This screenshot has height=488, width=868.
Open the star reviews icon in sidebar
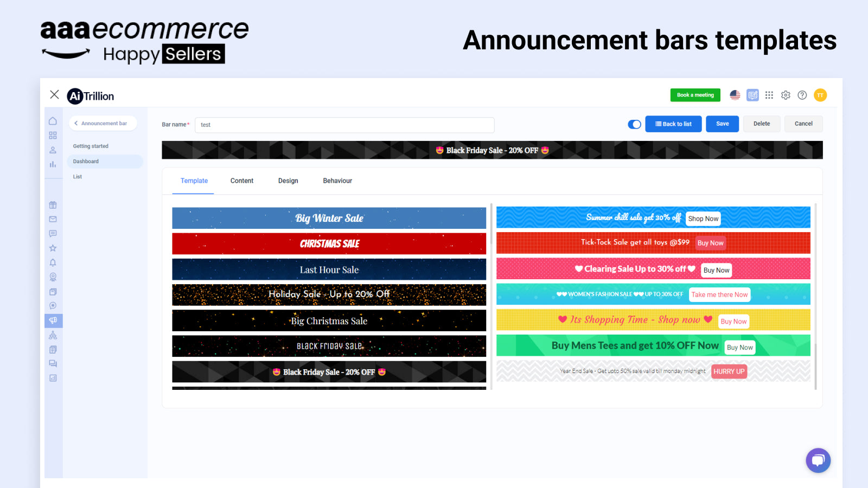pos(53,248)
